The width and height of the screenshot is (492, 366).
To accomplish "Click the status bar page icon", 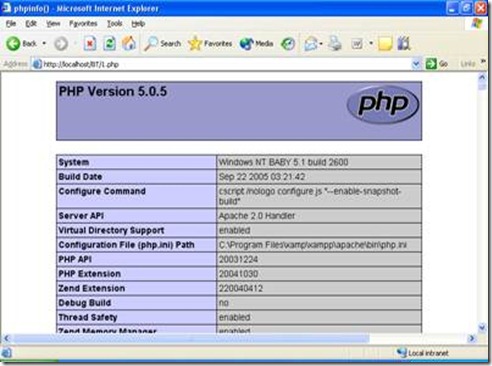I will point(6,353).
